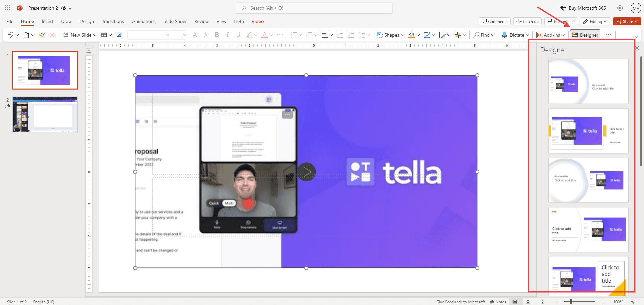
Task: Click the Shape Fill bucket icon
Action: [x=412, y=35]
